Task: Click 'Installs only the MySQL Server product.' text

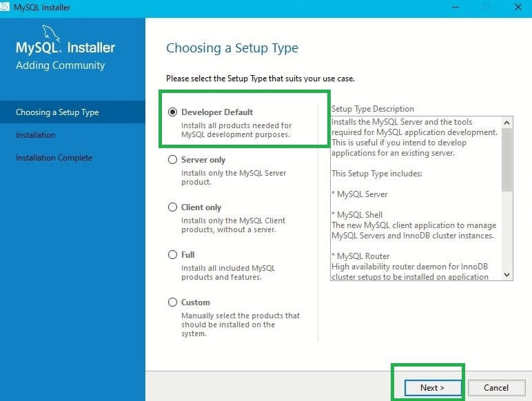Action: click(234, 178)
